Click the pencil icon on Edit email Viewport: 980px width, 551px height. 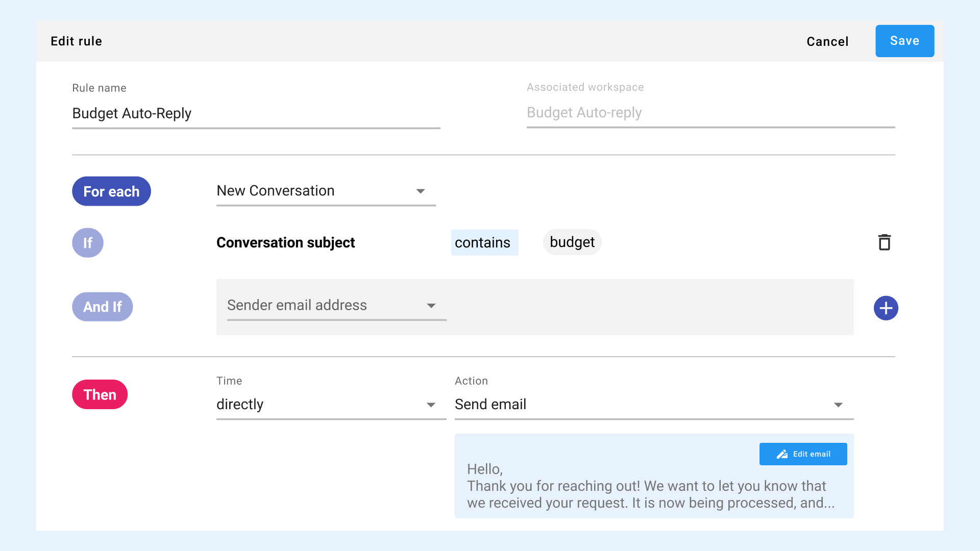781,454
